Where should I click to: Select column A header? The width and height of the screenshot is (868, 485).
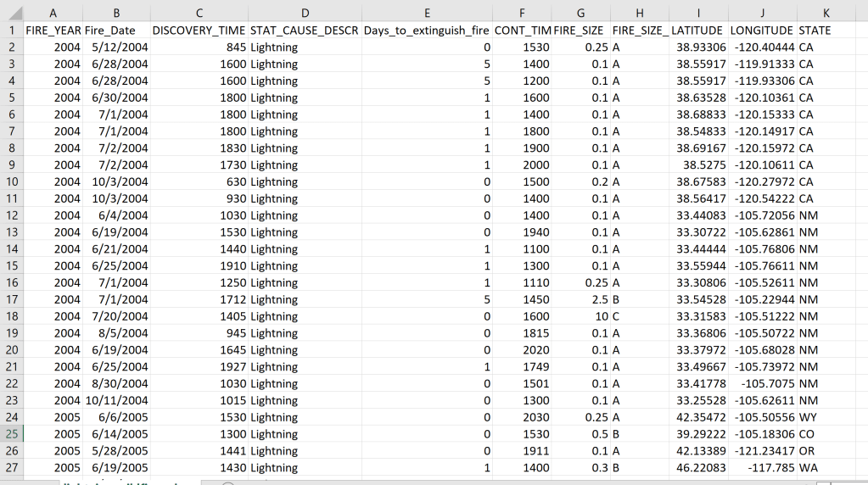[x=53, y=13]
